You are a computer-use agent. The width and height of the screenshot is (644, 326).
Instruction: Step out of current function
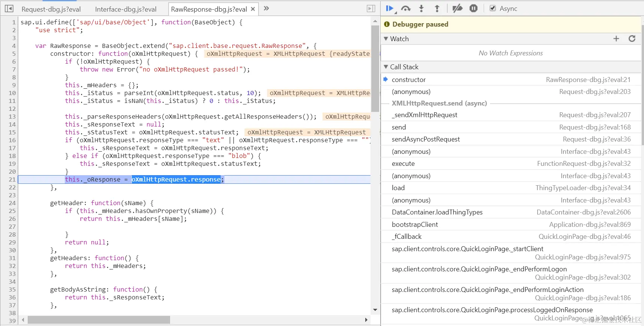point(437,8)
